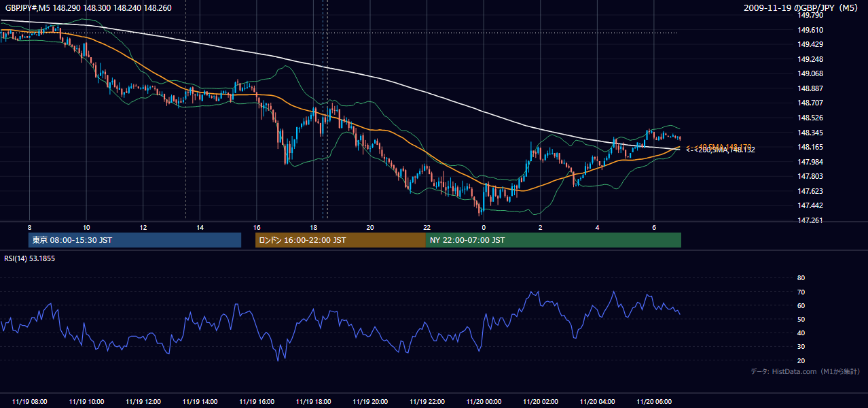This screenshot has height=408, width=868.
Task: Click the RSI(14) 53.1855 indicator label
Action: point(30,258)
